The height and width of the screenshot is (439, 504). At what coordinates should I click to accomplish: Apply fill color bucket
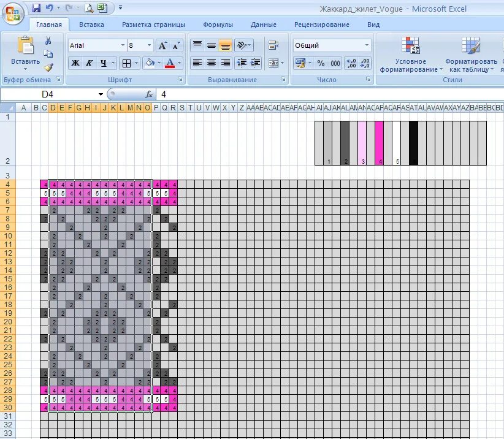pyautogui.click(x=150, y=63)
